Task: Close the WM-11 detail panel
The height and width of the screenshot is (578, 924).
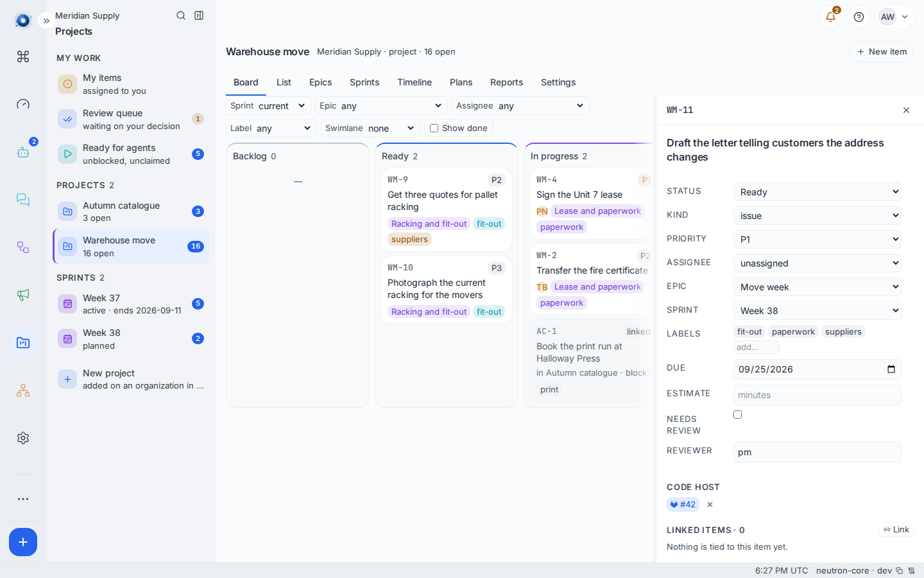Action: (x=906, y=110)
